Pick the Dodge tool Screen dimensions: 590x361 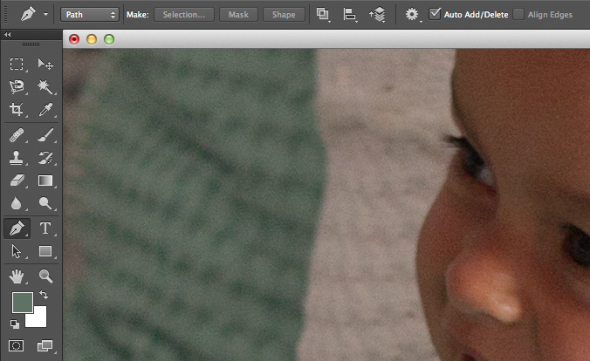click(45, 203)
